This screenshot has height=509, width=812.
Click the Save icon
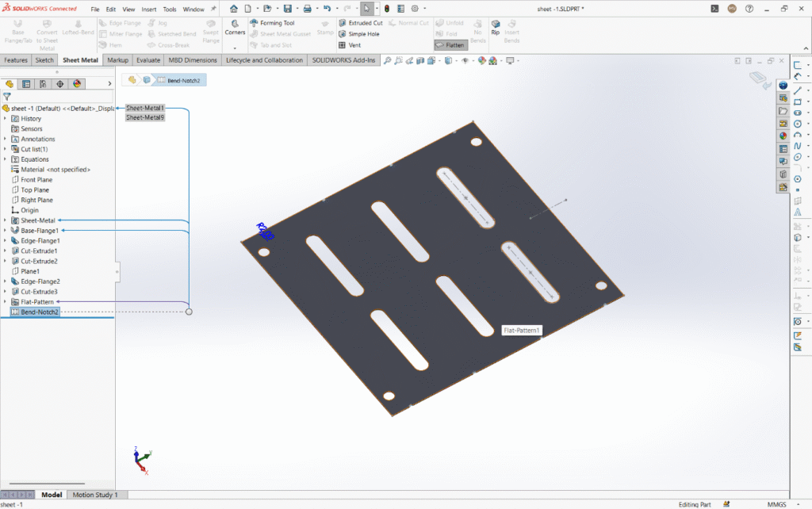tap(287, 9)
